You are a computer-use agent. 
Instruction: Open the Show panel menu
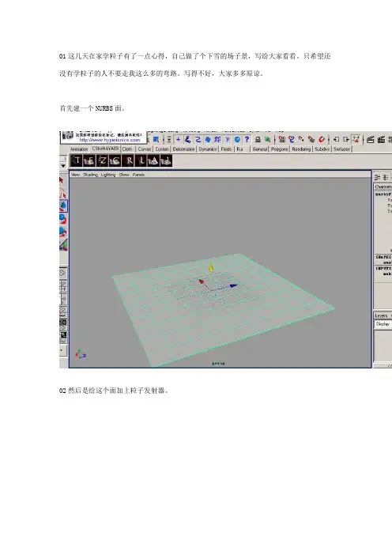tap(124, 175)
